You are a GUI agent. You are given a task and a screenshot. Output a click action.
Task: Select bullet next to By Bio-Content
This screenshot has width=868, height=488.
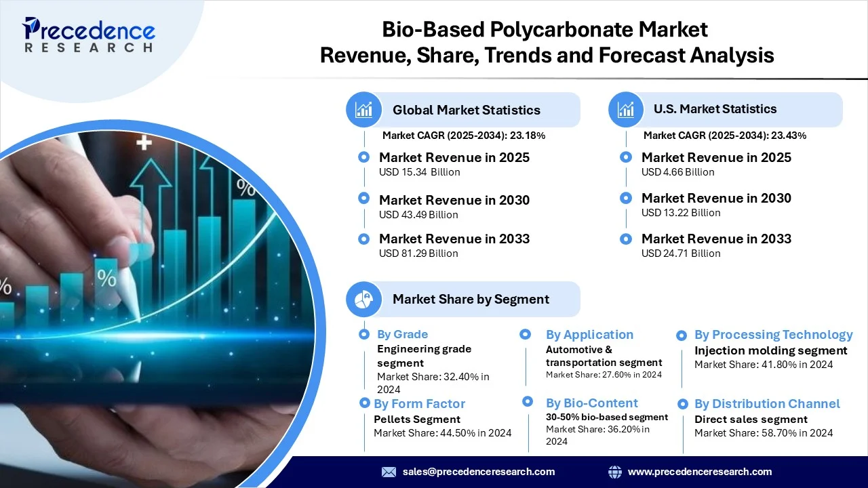coord(527,402)
